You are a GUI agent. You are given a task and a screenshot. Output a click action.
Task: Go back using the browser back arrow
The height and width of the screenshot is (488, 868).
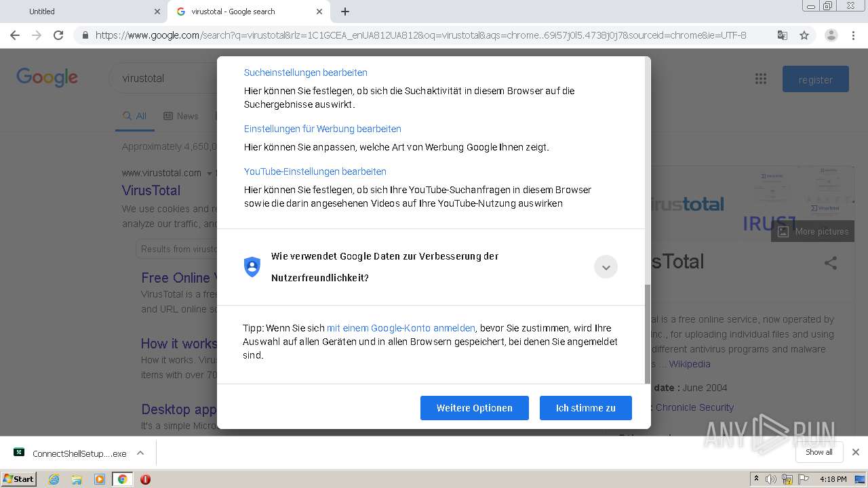[15, 35]
